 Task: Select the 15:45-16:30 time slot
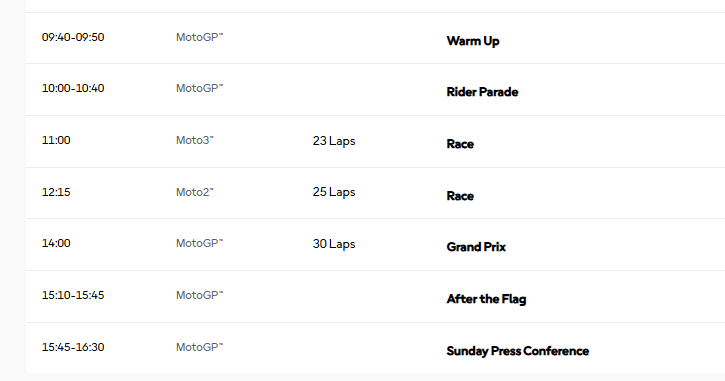73,347
